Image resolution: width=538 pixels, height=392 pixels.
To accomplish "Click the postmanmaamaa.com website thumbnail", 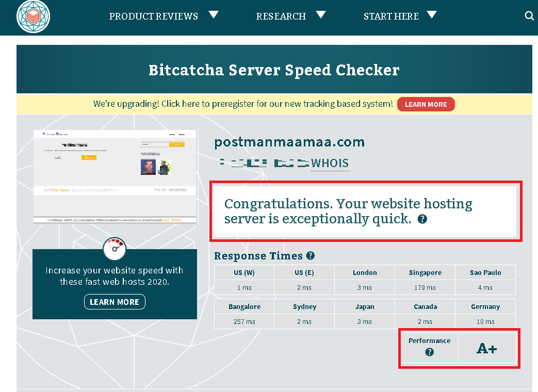I will (115, 176).
